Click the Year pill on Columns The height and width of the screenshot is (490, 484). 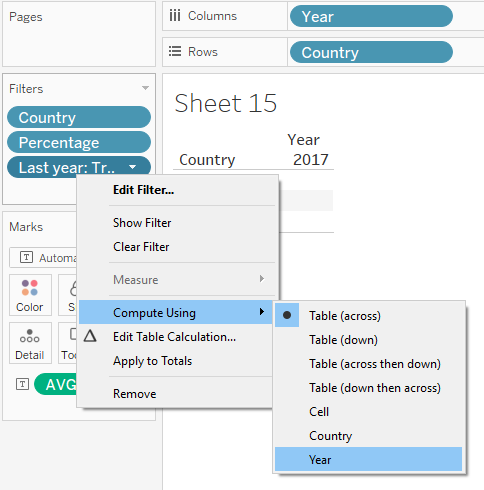click(x=371, y=16)
